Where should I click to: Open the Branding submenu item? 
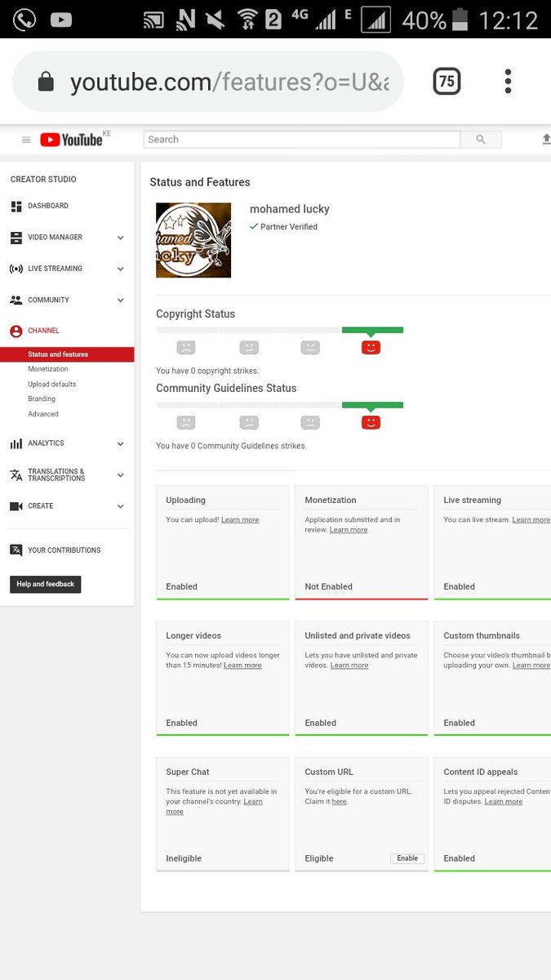(x=42, y=399)
